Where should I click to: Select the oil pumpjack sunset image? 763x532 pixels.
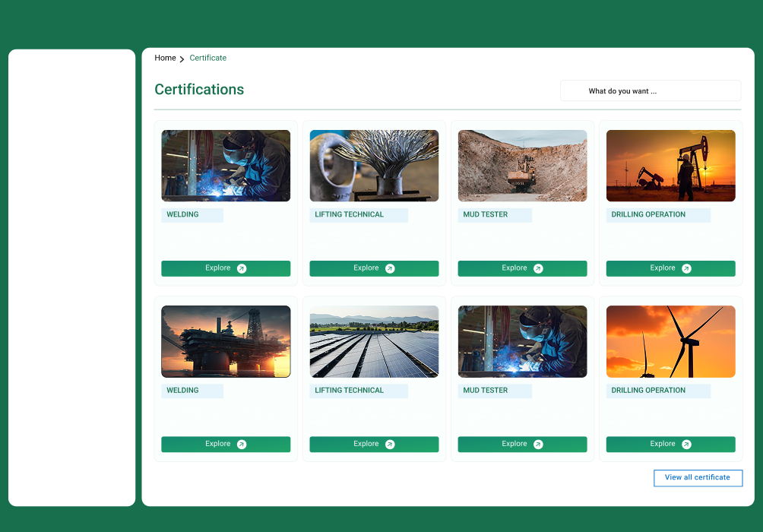670,166
